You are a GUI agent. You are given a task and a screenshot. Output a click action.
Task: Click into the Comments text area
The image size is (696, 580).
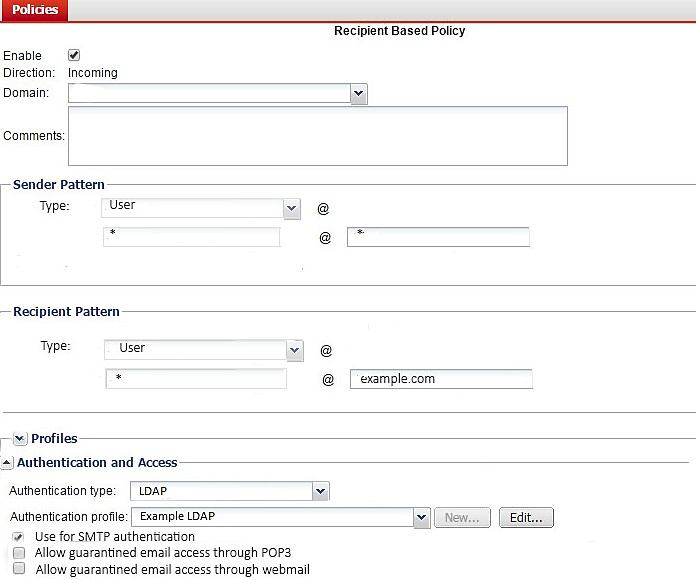pyautogui.click(x=317, y=136)
